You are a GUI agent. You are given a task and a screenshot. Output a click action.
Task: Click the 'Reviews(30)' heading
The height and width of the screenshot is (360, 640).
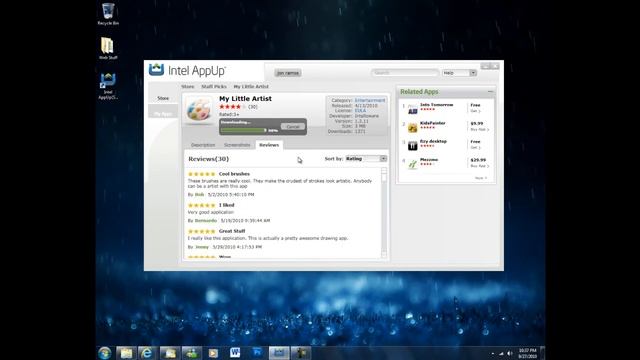(209, 159)
